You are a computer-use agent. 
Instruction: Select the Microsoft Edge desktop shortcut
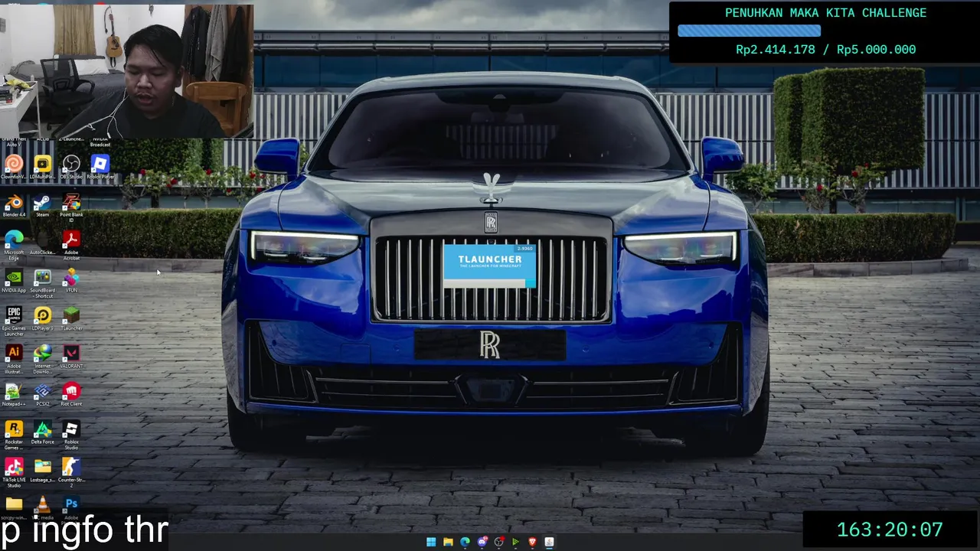tap(14, 245)
